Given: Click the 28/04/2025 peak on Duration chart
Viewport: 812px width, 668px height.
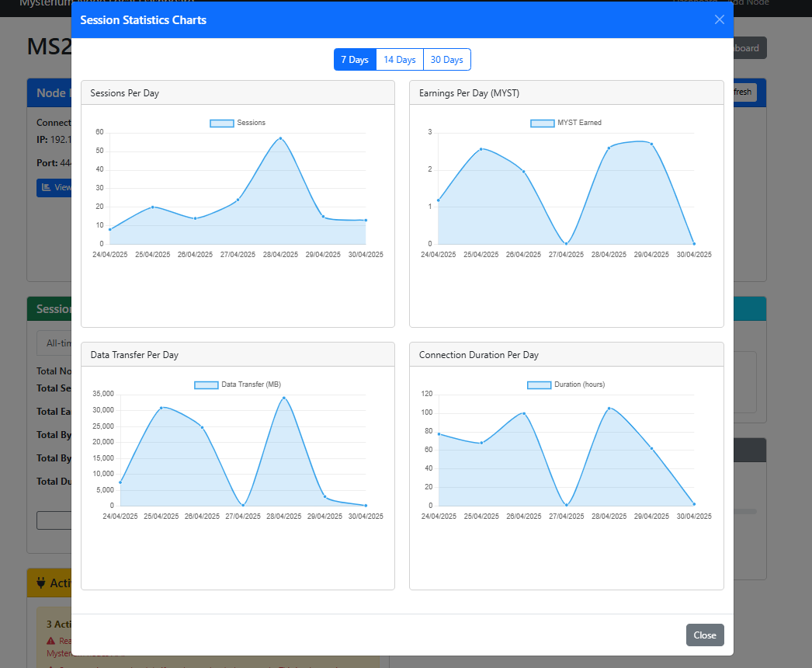Looking at the screenshot, I should (x=609, y=409).
